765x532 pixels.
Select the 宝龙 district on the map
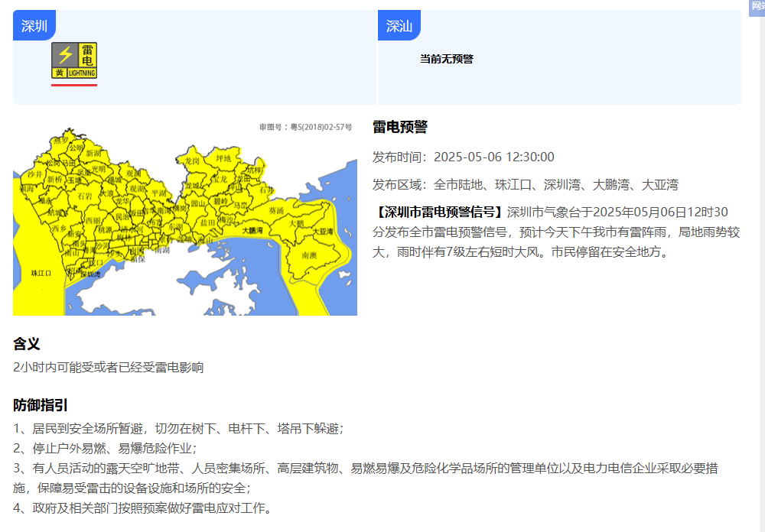(x=220, y=179)
